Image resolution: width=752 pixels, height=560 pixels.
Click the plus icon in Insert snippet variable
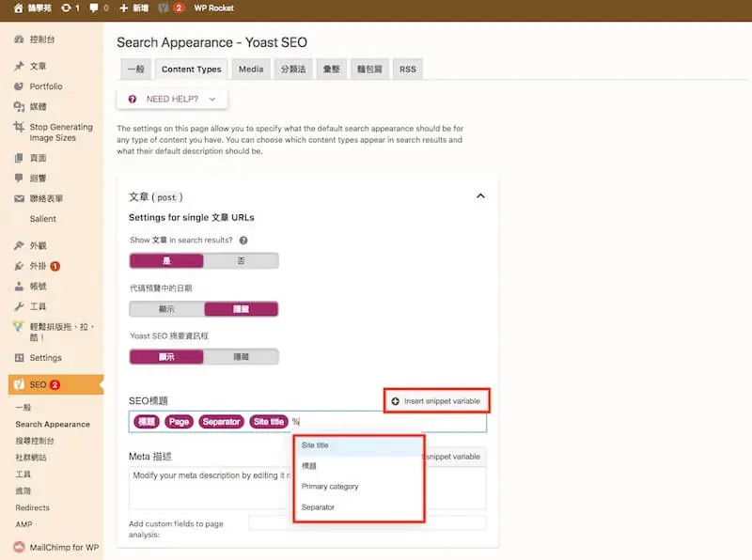395,401
